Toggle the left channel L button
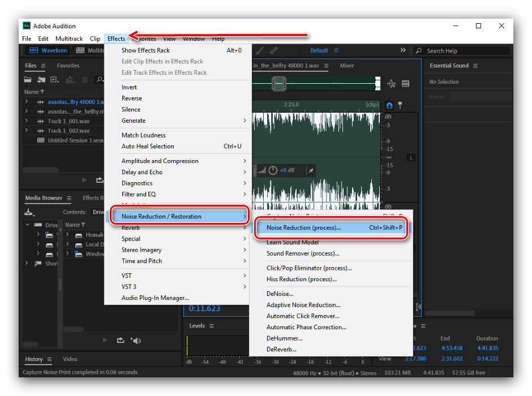This screenshot has height=396, width=532. tap(411, 157)
